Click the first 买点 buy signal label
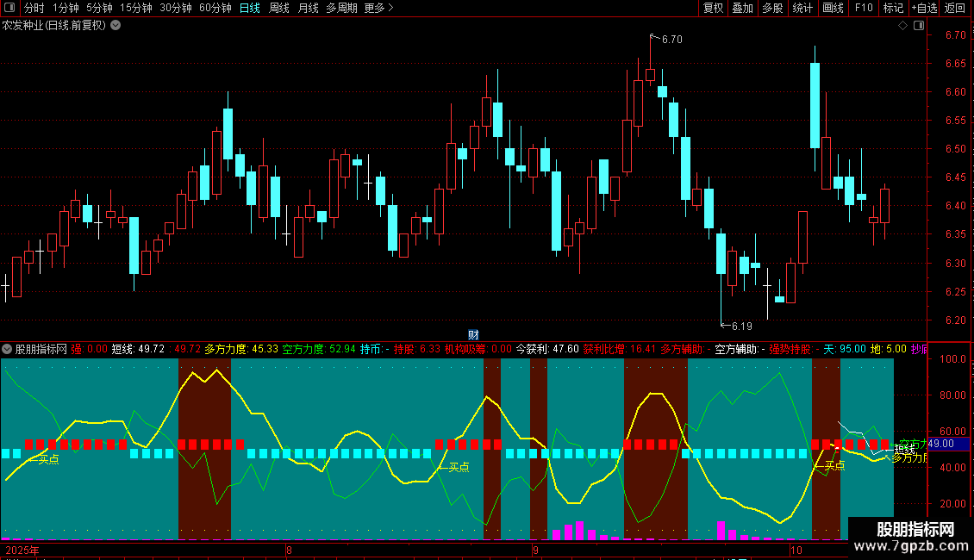Screen dimensions: 974x560 (48, 459)
